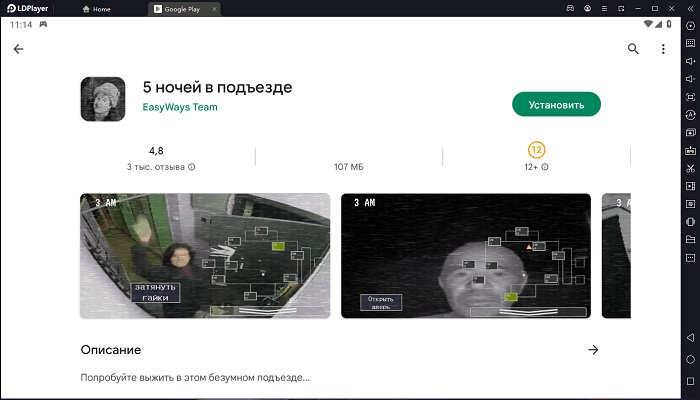The image size is (700, 400).
Task: Click gamepad notification icon beside 11:14
Action: pos(43,25)
